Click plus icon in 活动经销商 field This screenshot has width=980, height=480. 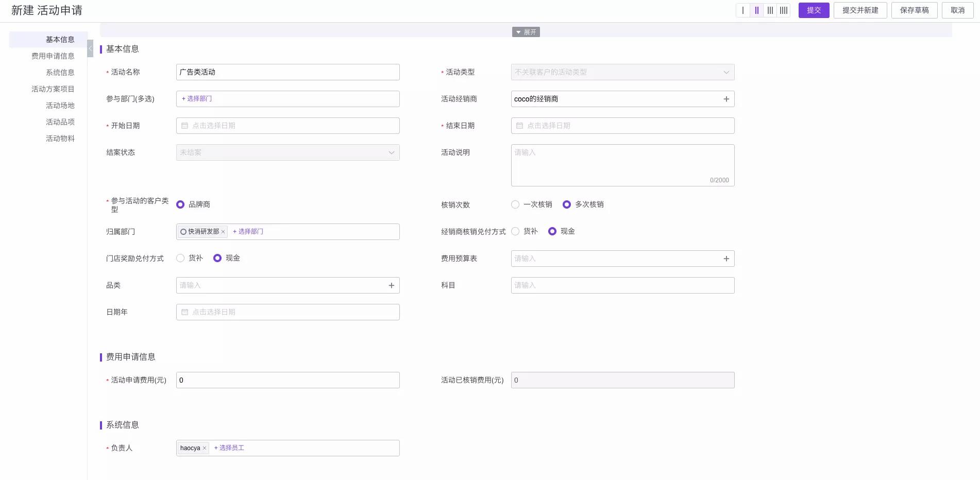coord(726,99)
